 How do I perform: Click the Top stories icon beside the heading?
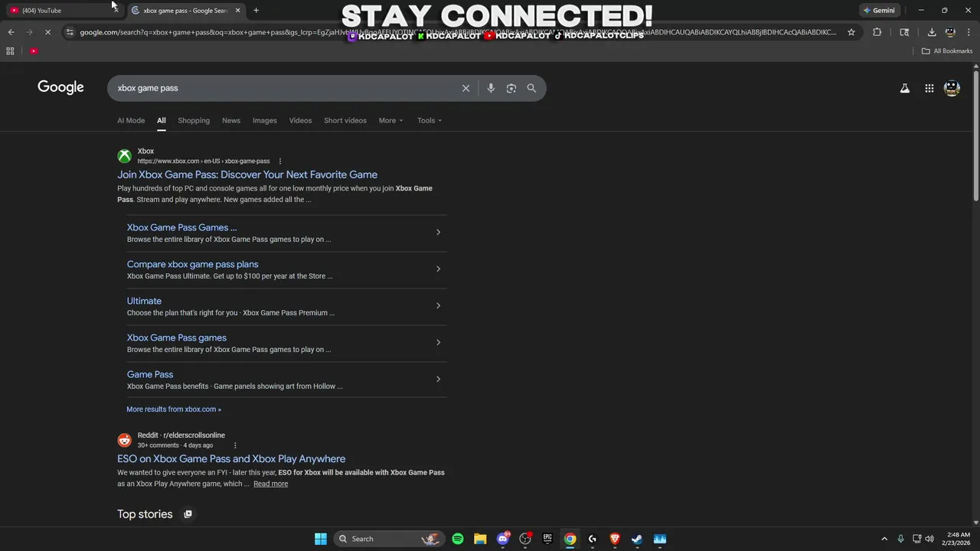pyautogui.click(x=188, y=514)
